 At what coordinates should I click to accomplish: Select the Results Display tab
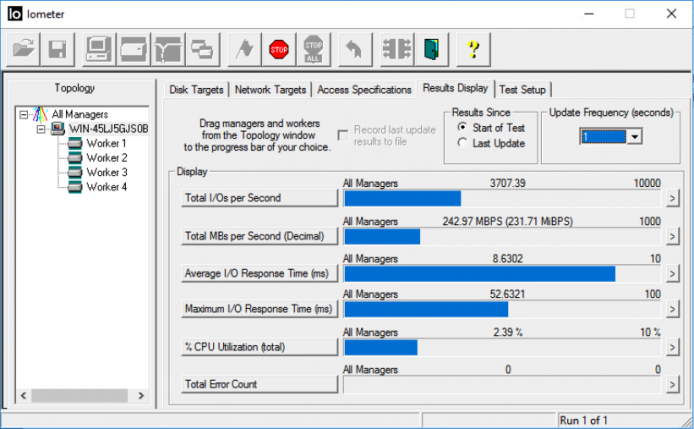tap(455, 88)
